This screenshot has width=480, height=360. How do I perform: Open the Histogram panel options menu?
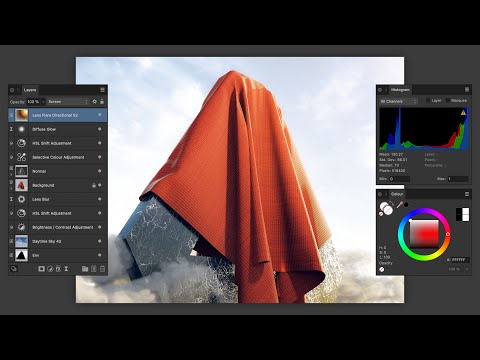point(467,90)
